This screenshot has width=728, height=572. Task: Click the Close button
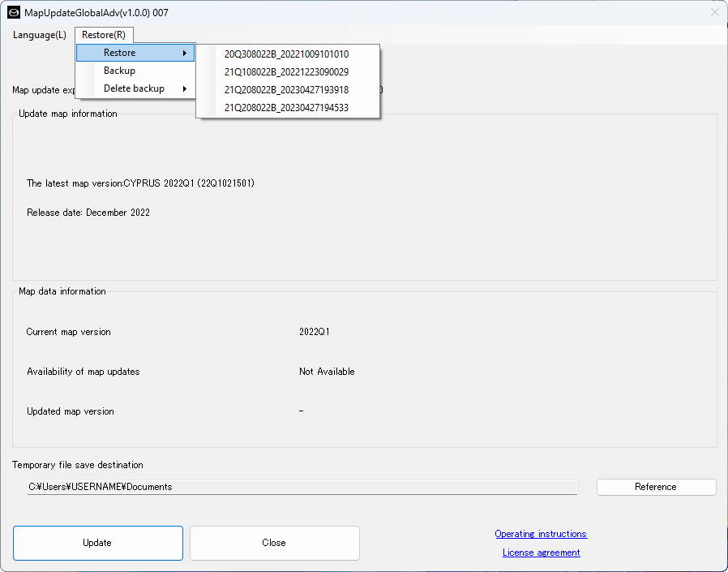click(274, 543)
